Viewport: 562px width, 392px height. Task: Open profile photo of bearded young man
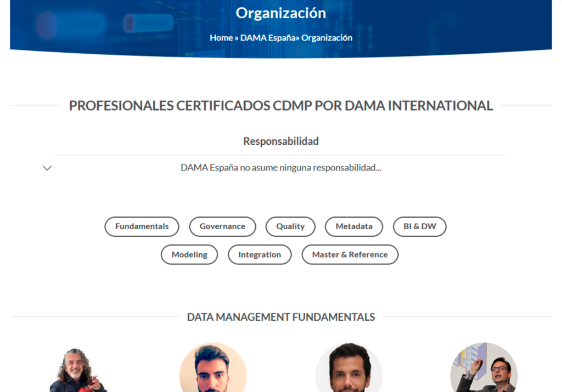[213, 367]
